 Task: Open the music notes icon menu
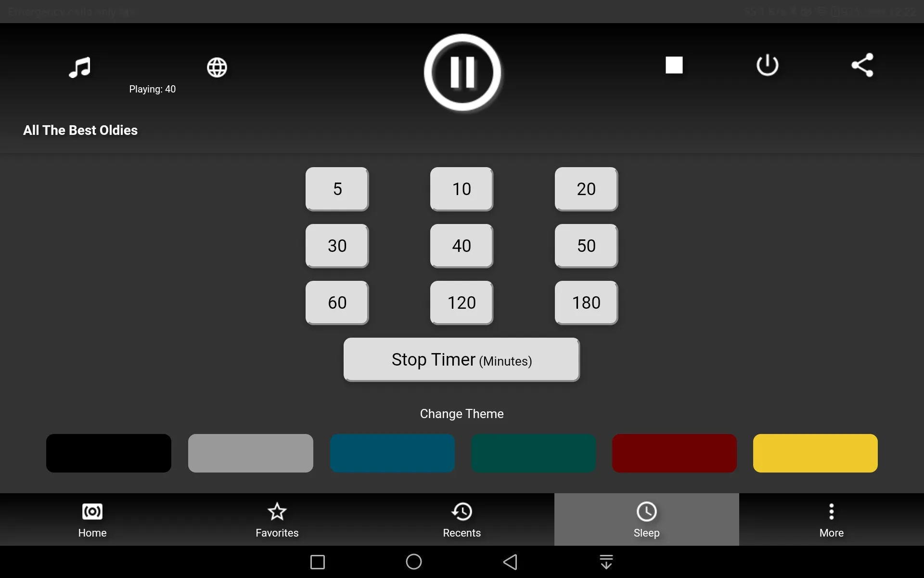pyautogui.click(x=79, y=66)
